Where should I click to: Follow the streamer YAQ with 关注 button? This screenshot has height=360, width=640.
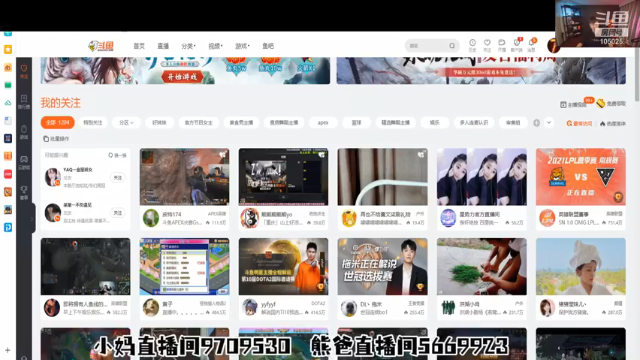pyautogui.click(x=118, y=178)
